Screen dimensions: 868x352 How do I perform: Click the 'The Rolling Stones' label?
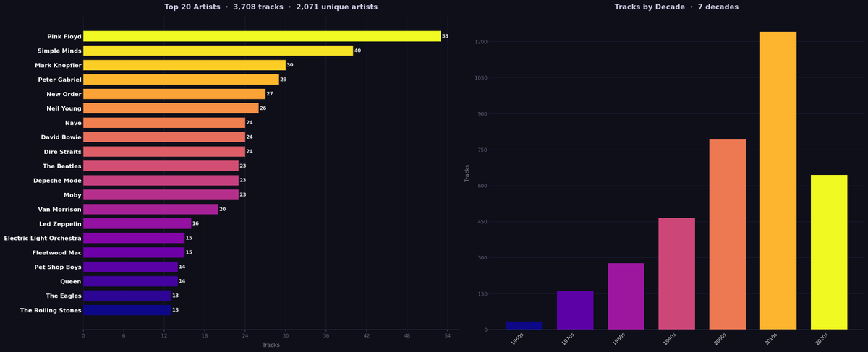tap(51, 310)
